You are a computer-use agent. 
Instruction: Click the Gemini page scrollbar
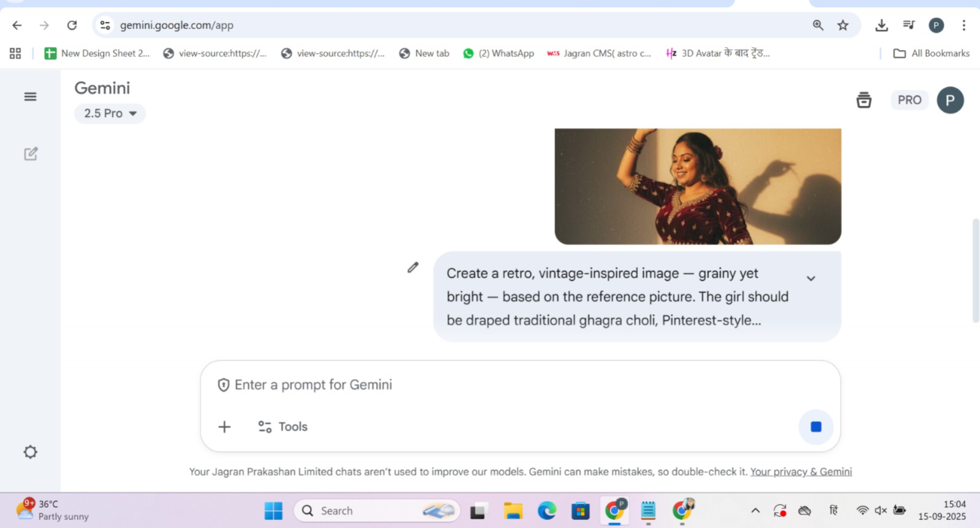[976, 270]
